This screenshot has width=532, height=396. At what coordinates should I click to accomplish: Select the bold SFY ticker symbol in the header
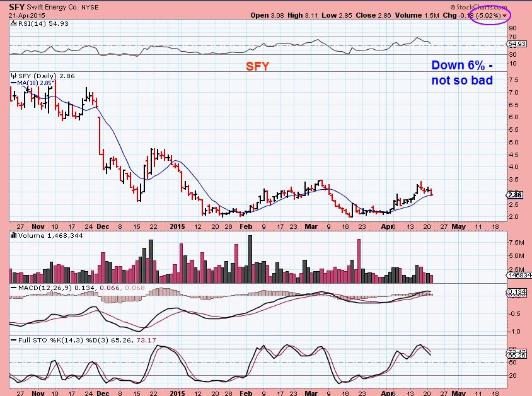[16, 7]
